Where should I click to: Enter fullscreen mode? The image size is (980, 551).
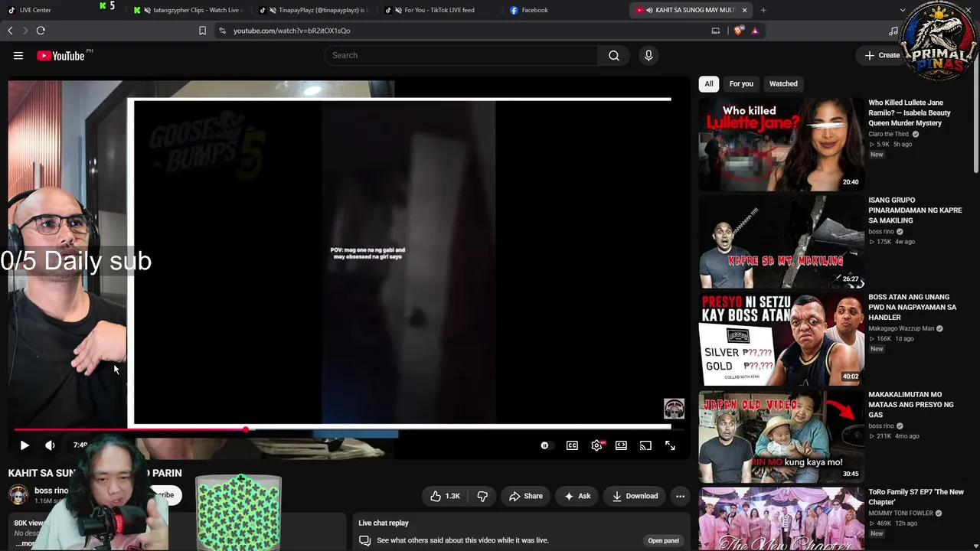[x=670, y=445]
